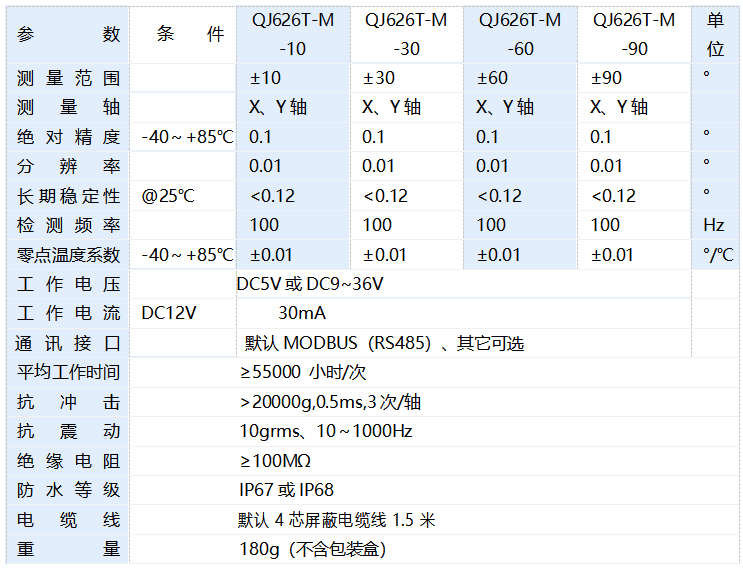Click the Hz unit cell
This screenshot has width=743, height=570.
click(x=713, y=226)
